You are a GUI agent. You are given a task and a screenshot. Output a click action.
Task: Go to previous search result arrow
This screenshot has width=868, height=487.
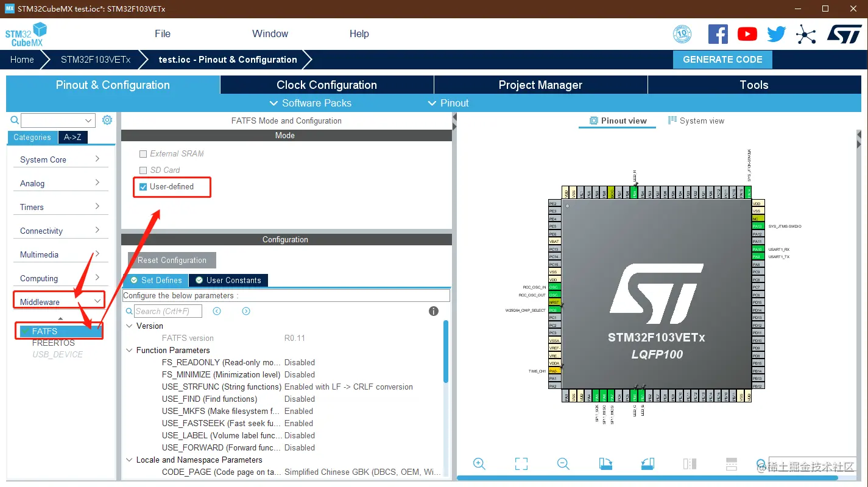click(217, 311)
